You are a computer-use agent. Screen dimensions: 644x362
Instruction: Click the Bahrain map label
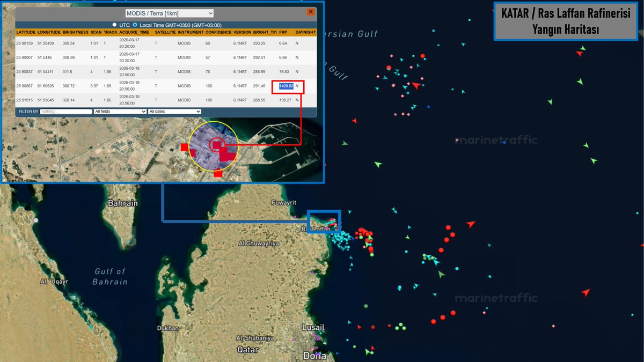click(123, 203)
